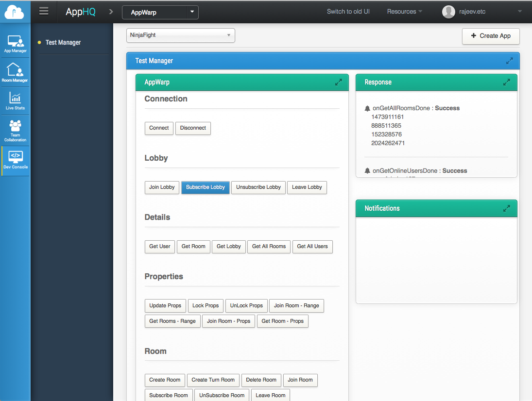This screenshot has width=532, height=401.
Task: Click the Get All Rooms button
Action: pos(269,247)
